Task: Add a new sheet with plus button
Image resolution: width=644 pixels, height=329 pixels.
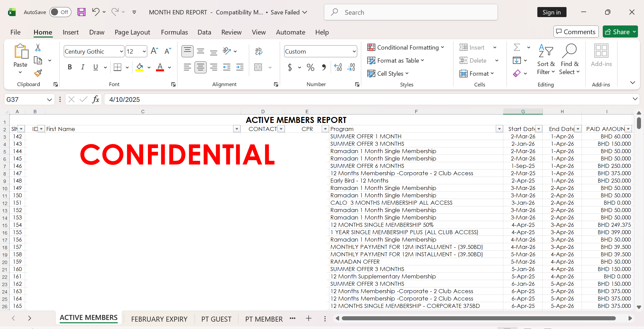Action: tap(309, 318)
